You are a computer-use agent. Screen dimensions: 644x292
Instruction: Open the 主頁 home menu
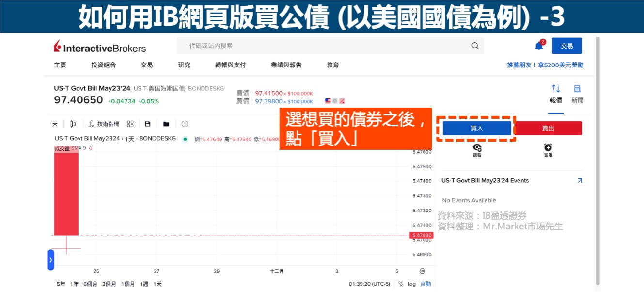(60, 65)
